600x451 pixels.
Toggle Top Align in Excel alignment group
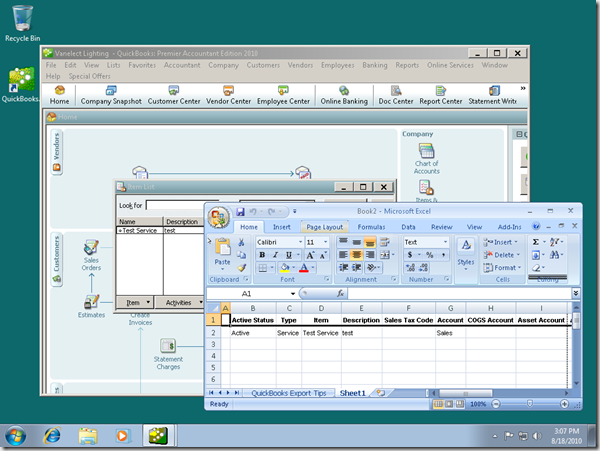pyautogui.click(x=343, y=242)
